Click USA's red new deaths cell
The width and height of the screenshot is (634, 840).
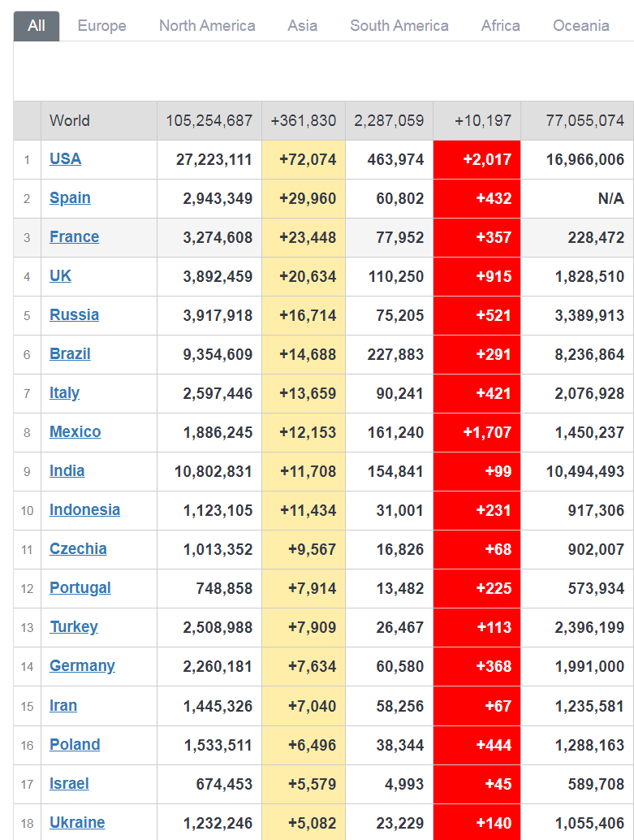click(477, 159)
